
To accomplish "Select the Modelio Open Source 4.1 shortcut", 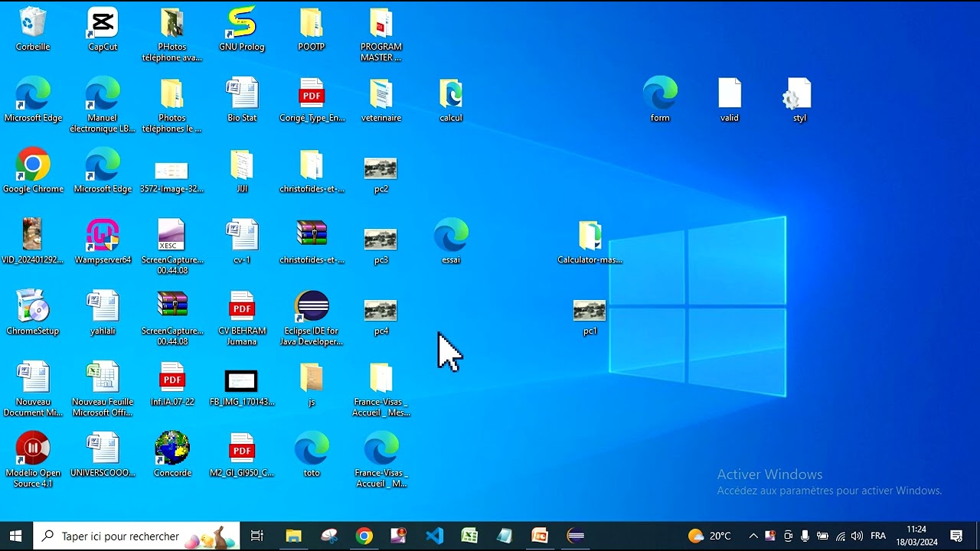I will (x=33, y=460).
